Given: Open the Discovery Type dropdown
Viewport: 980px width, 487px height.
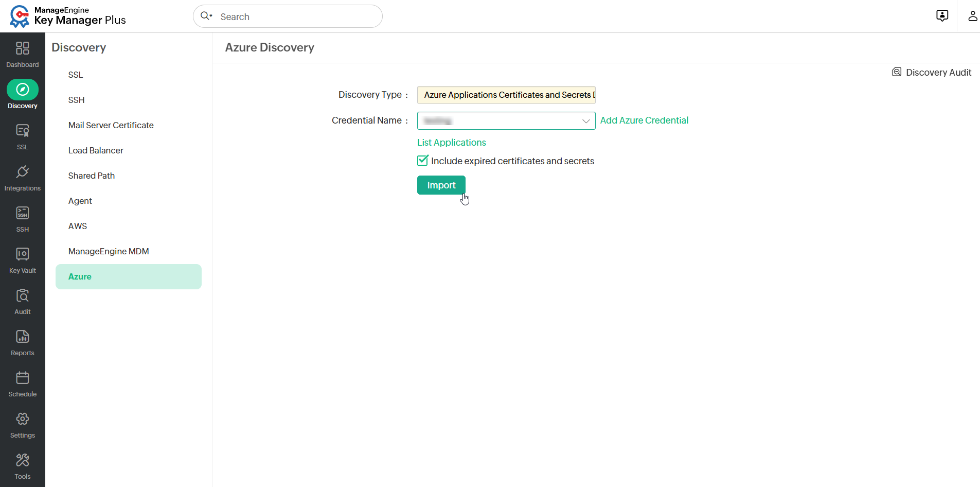Looking at the screenshot, I should [506, 95].
